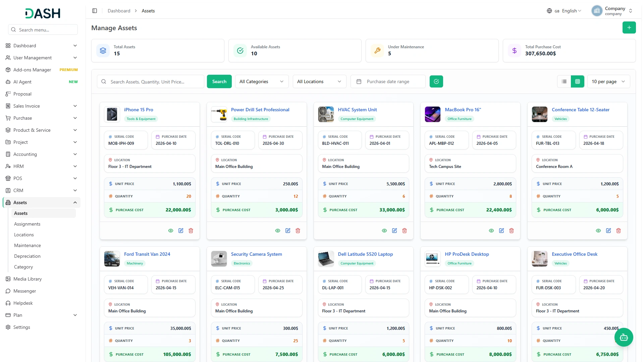Edit the Power Drill Set Professional asset
The image size is (644, 362).
[288, 231]
